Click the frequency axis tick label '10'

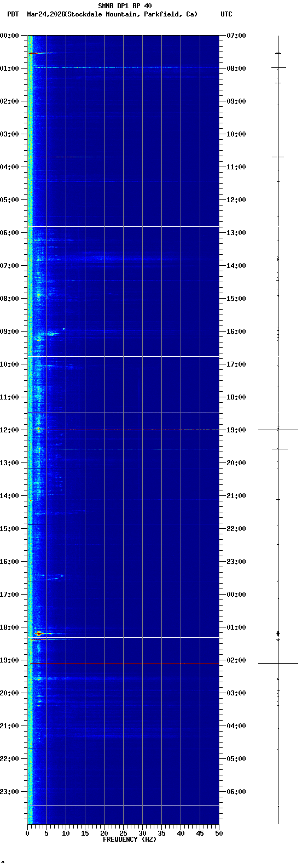(66, 833)
